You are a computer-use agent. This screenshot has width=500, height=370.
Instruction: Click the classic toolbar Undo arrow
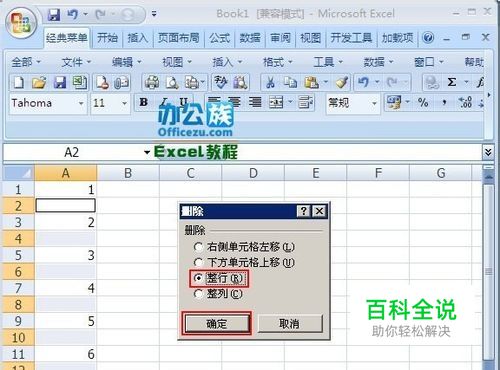364,82
